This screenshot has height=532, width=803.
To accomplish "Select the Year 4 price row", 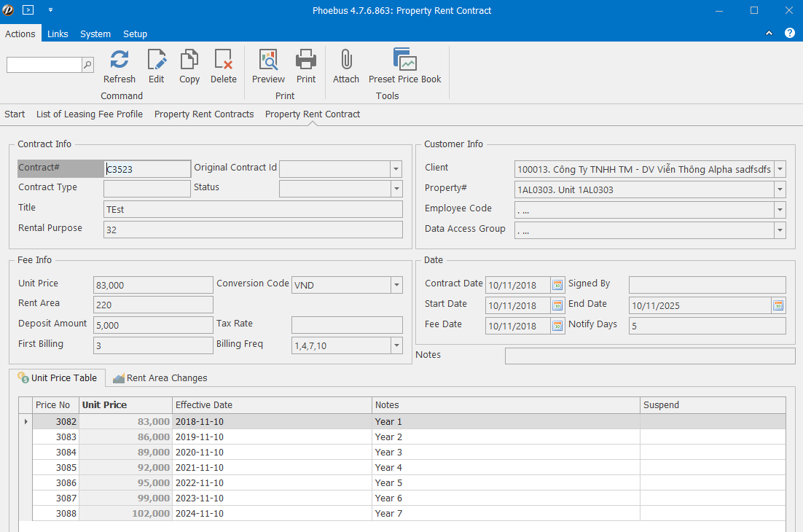I will point(388,468).
